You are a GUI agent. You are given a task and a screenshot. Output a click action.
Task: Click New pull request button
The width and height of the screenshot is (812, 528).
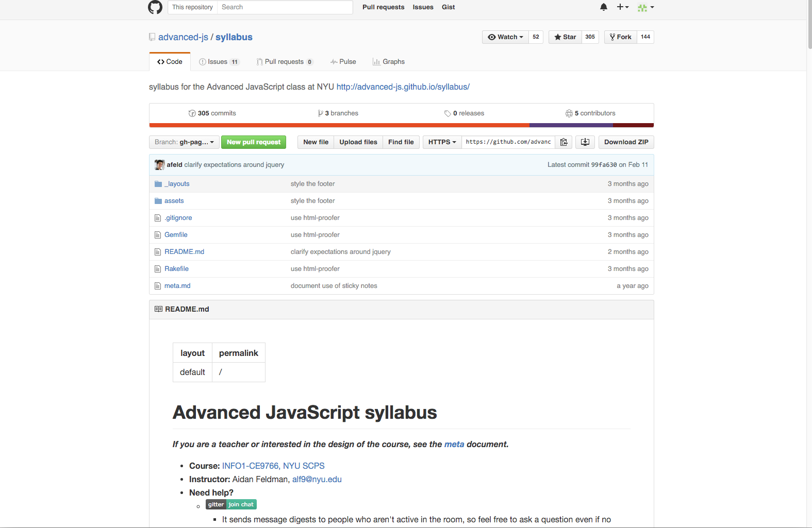254,142
